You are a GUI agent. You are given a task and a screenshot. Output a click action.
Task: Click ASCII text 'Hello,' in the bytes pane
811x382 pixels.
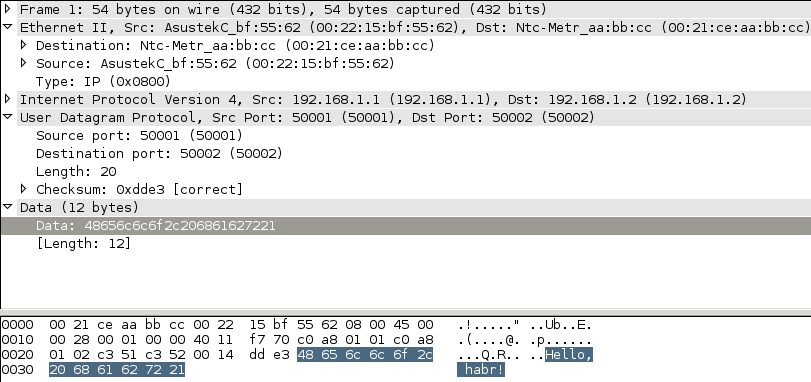569,355
